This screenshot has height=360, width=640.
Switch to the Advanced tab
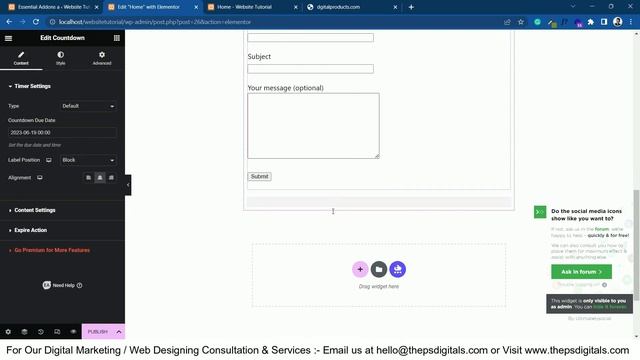pyautogui.click(x=102, y=58)
